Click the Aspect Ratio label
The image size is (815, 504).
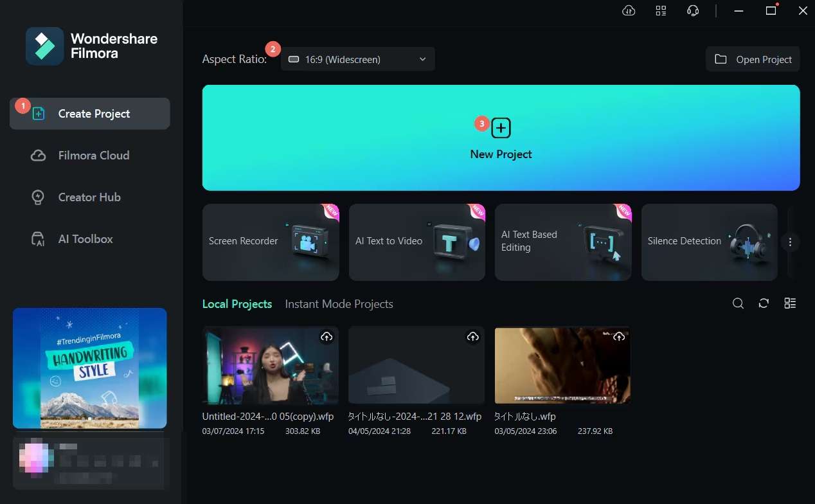(235, 59)
